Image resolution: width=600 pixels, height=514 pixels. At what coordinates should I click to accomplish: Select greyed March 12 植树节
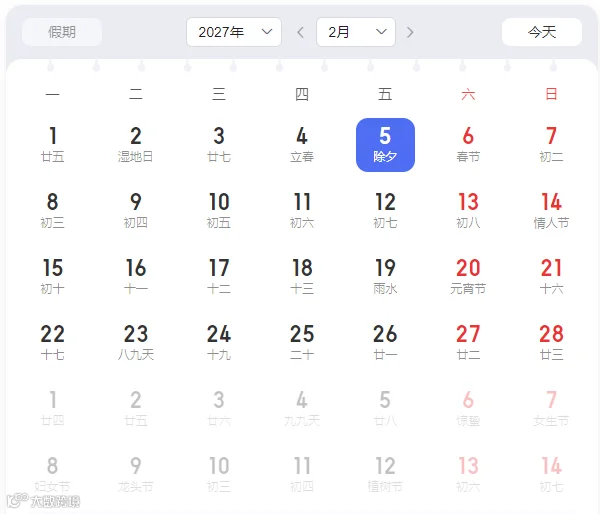click(x=385, y=475)
